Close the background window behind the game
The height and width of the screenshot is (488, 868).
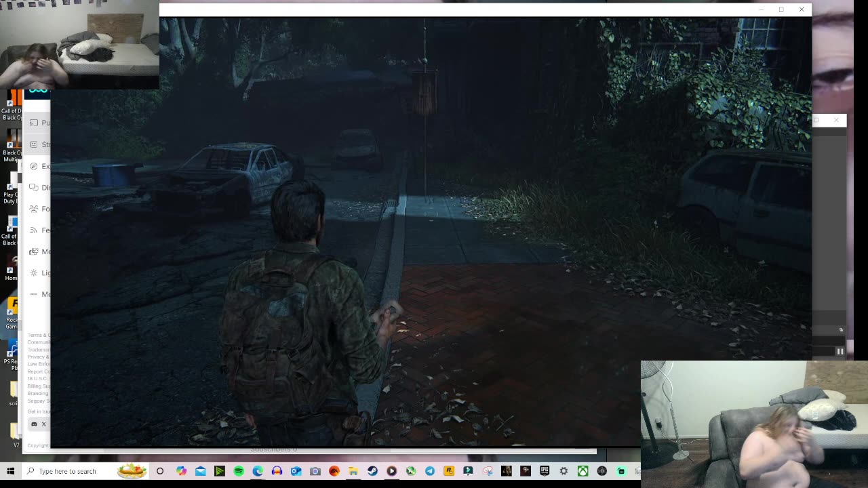(836, 120)
